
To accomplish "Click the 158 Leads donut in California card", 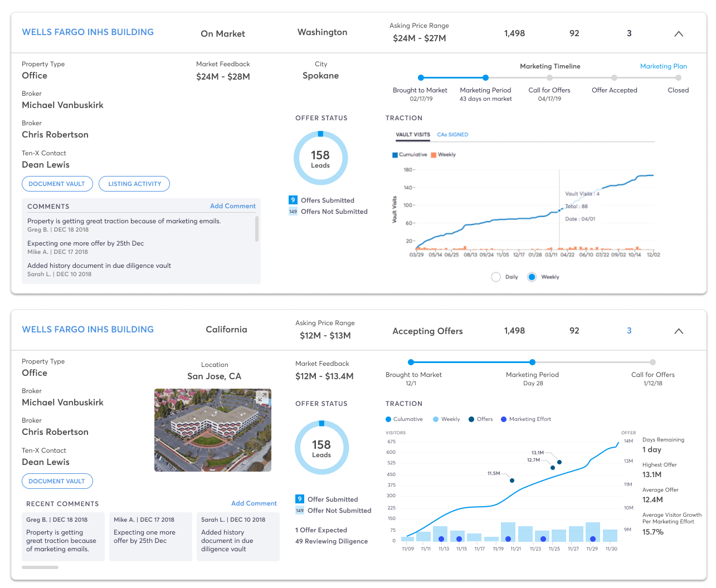I will click(322, 448).
